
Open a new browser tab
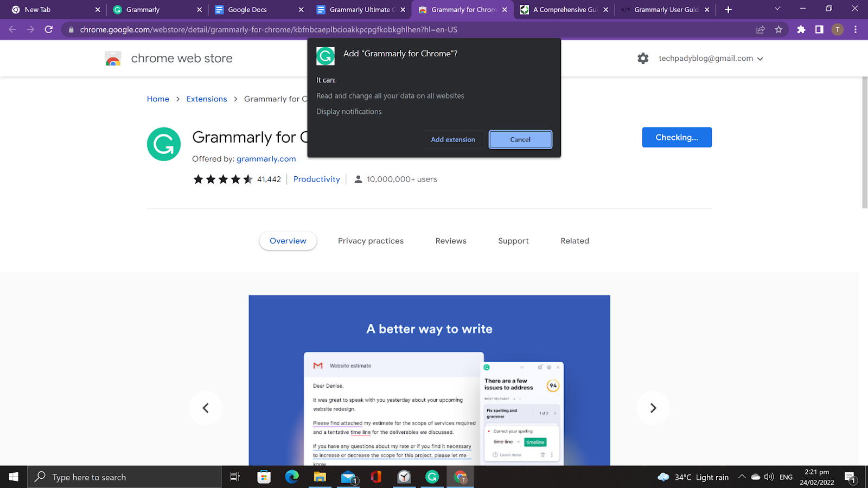point(728,10)
